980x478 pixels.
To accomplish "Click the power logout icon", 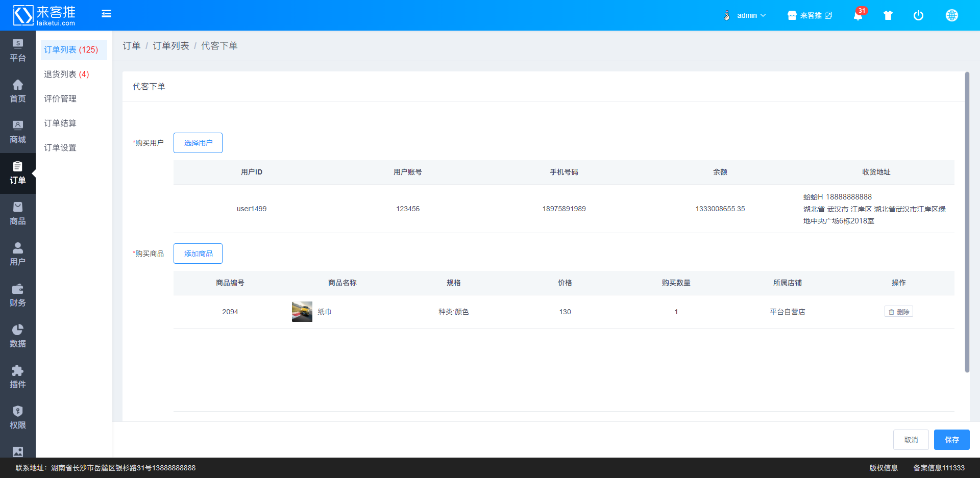I will click(x=918, y=15).
